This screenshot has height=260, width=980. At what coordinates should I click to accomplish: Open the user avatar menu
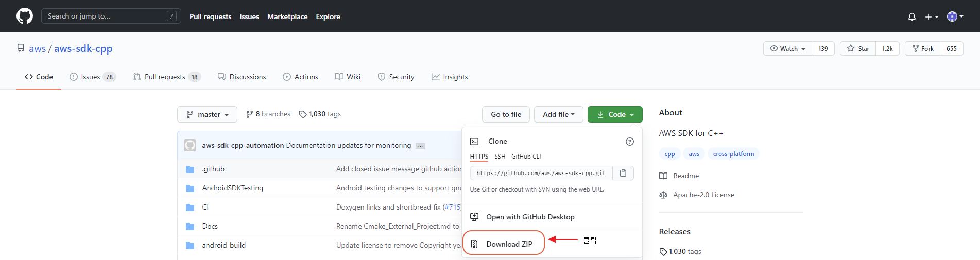coord(955,16)
